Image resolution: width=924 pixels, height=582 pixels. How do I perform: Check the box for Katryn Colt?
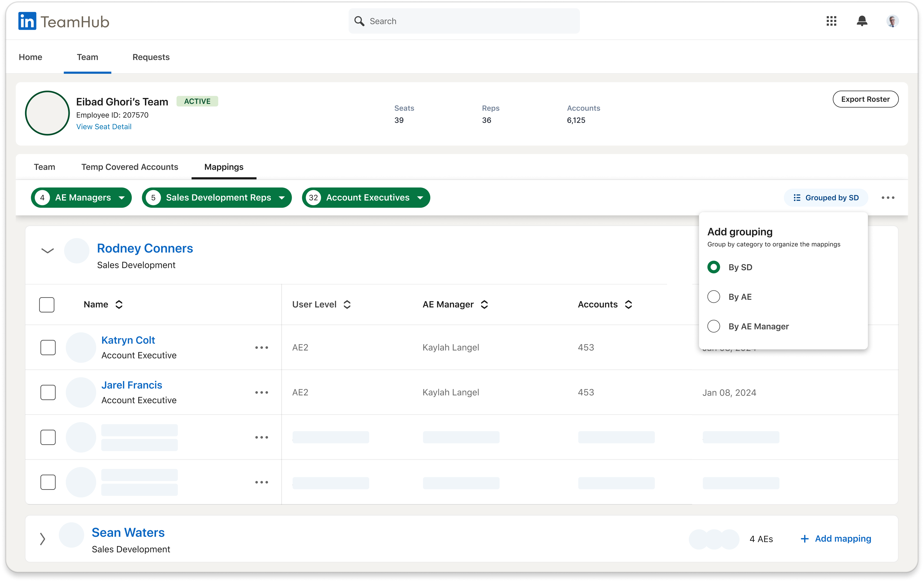tap(48, 348)
